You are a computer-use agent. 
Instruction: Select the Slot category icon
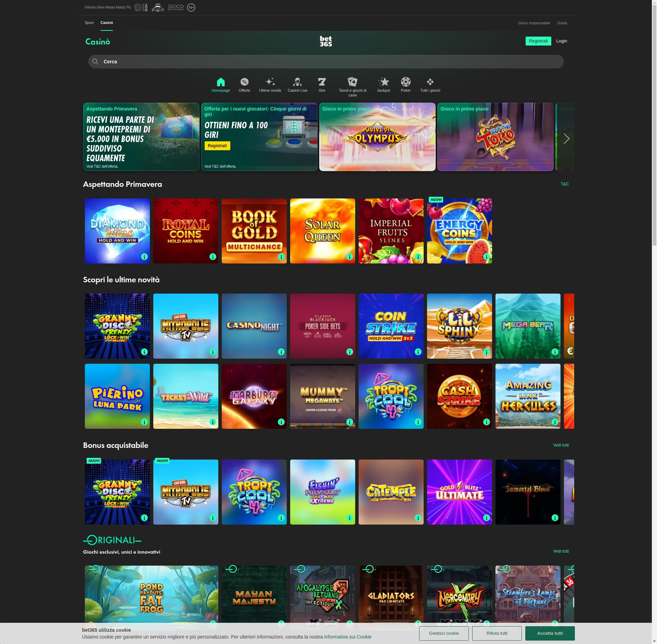(322, 82)
